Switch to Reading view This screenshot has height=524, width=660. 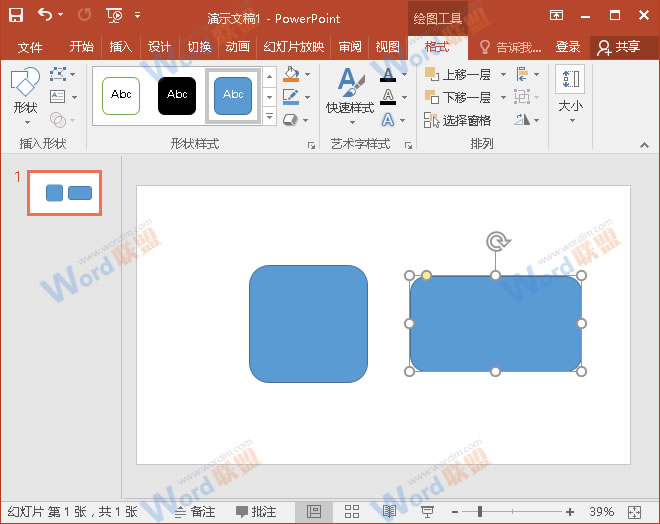(389, 512)
